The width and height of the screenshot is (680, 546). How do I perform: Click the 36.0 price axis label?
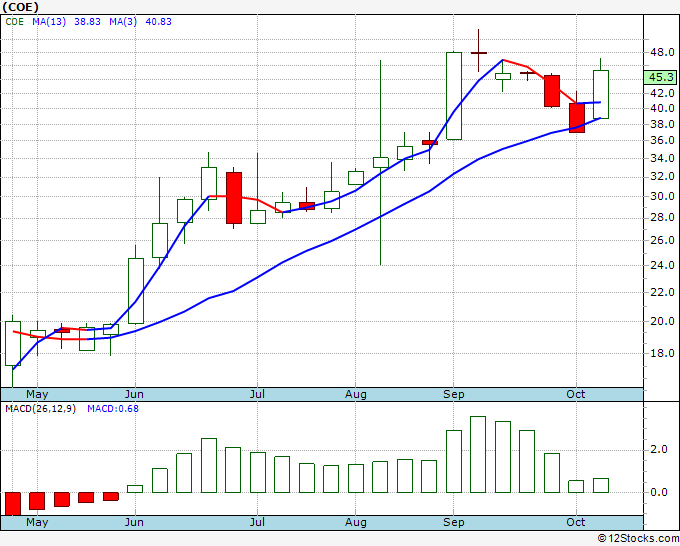click(662, 141)
